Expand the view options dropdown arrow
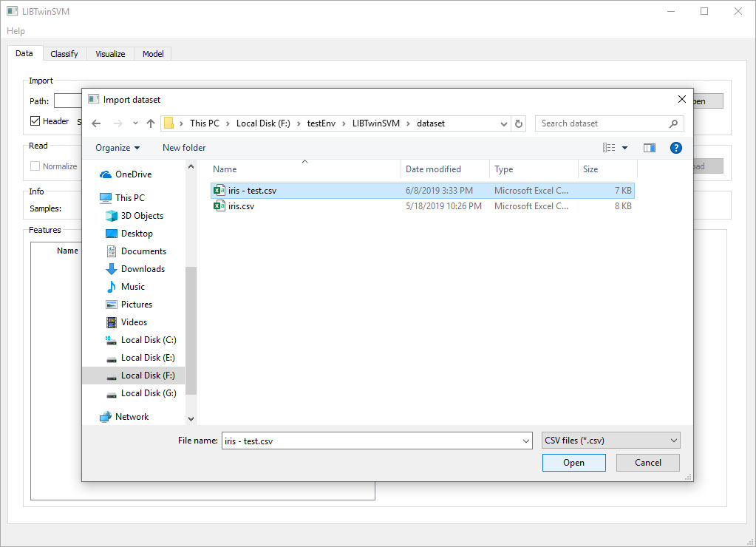Image resolution: width=756 pixels, height=547 pixels. 625,148
